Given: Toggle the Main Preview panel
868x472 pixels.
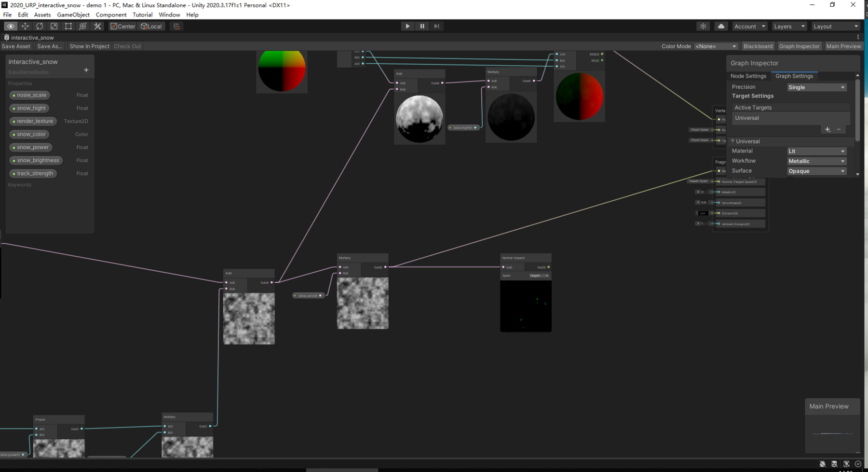Looking at the screenshot, I should [x=843, y=46].
